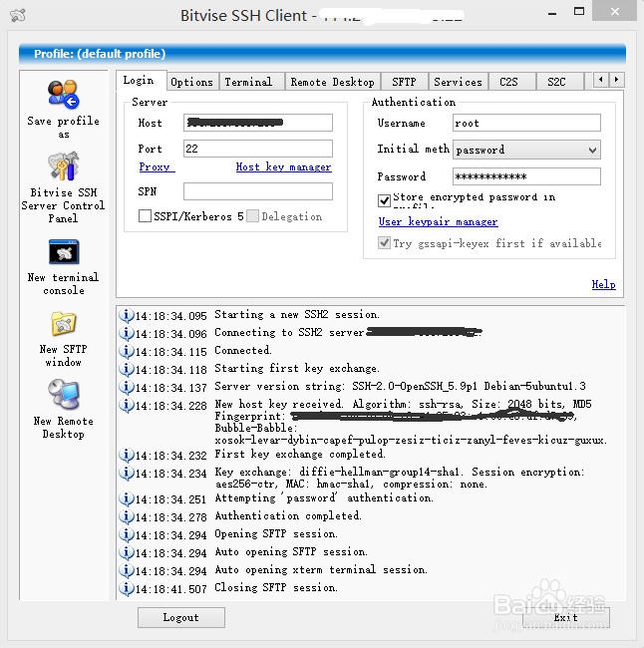The image size is (644, 648).
Task: Click the Exit button
Action: (x=566, y=617)
